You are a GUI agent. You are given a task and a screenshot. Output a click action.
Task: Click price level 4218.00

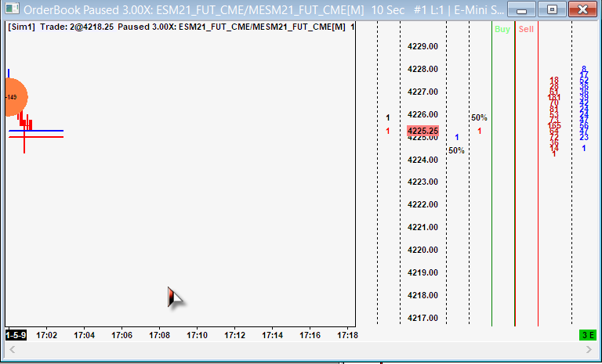(x=422, y=295)
